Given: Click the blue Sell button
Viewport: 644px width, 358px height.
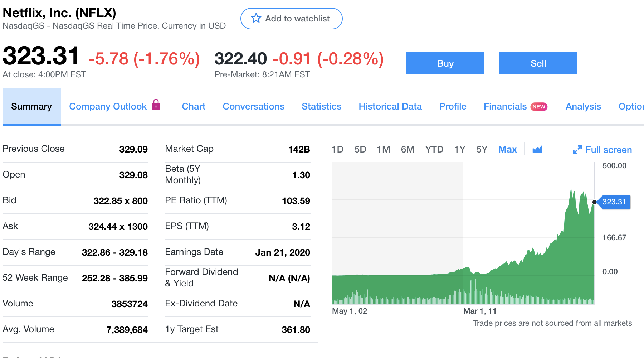Looking at the screenshot, I should click(538, 63).
